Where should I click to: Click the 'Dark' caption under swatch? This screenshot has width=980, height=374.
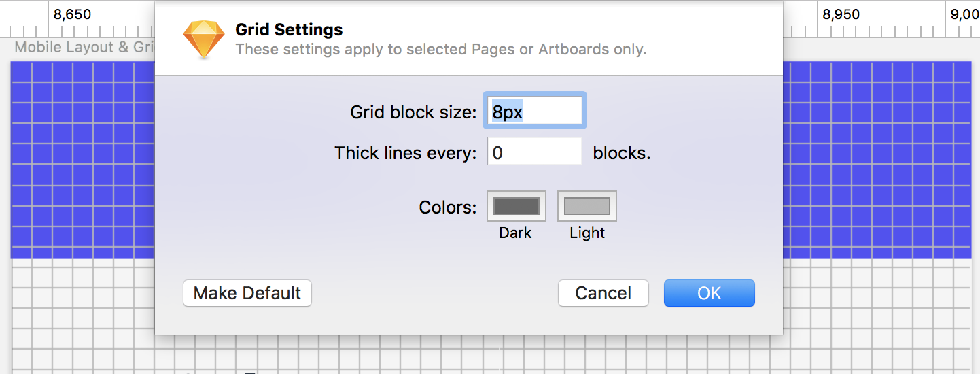pos(515,233)
